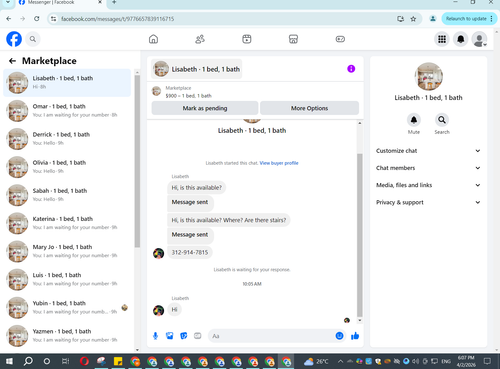Expand the Privacy & support section

pyautogui.click(x=428, y=202)
